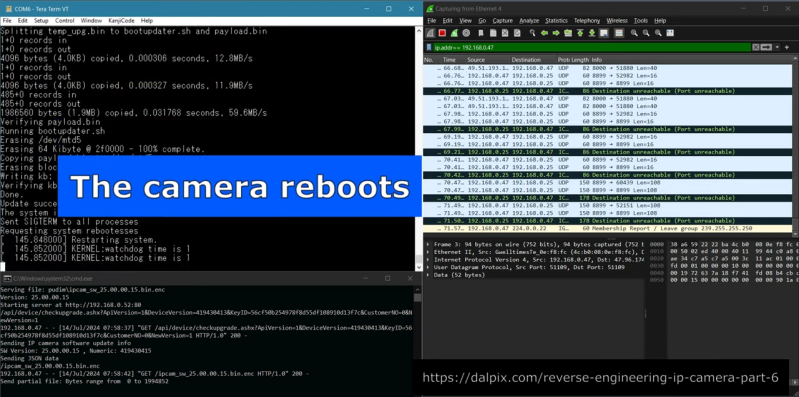Click the ip.addr display filter field
The width and height of the screenshot is (799, 397).
click(x=592, y=47)
